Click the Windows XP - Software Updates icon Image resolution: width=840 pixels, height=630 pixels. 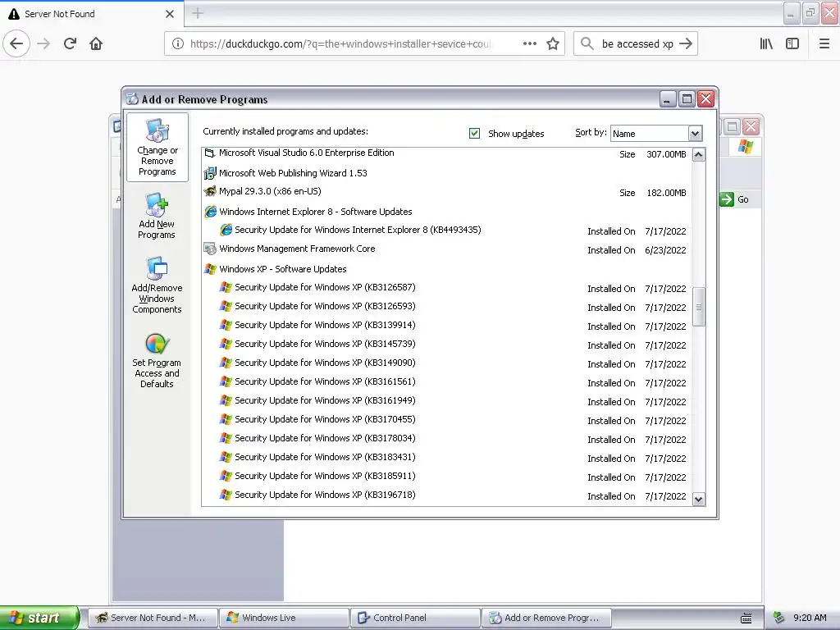(x=210, y=269)
